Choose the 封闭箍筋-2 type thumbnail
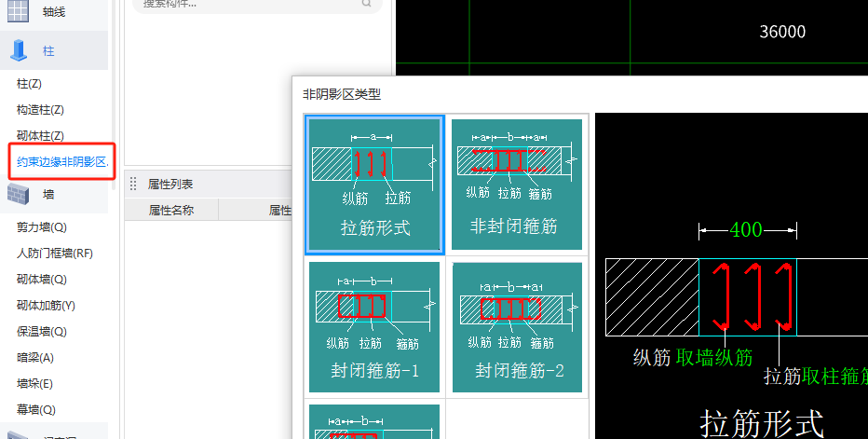The height and width of the screenshot is (439, 868). point(517,327)
